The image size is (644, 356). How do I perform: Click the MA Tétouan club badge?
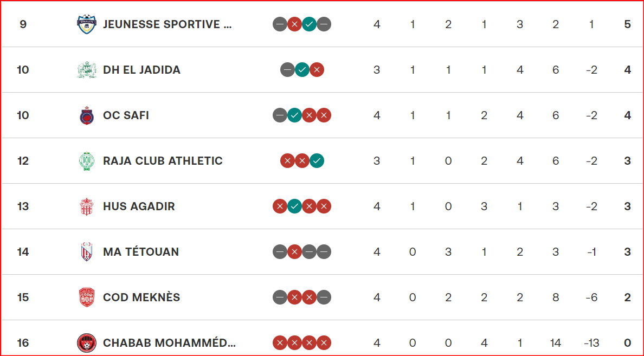coord(87,252)
